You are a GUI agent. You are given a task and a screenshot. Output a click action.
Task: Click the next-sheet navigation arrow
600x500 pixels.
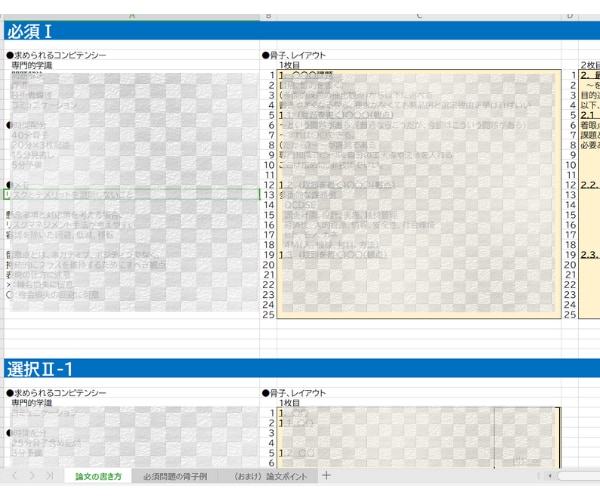click(32, 476)
